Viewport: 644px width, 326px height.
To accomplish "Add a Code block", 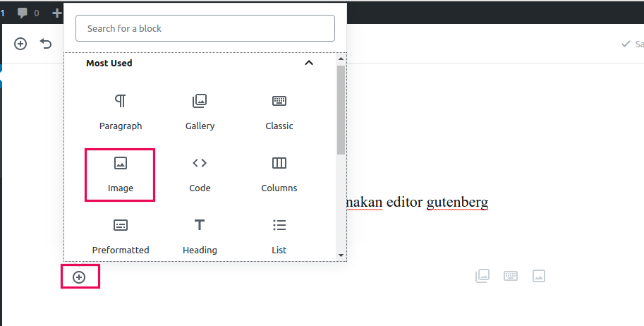I will click(200, 174).
